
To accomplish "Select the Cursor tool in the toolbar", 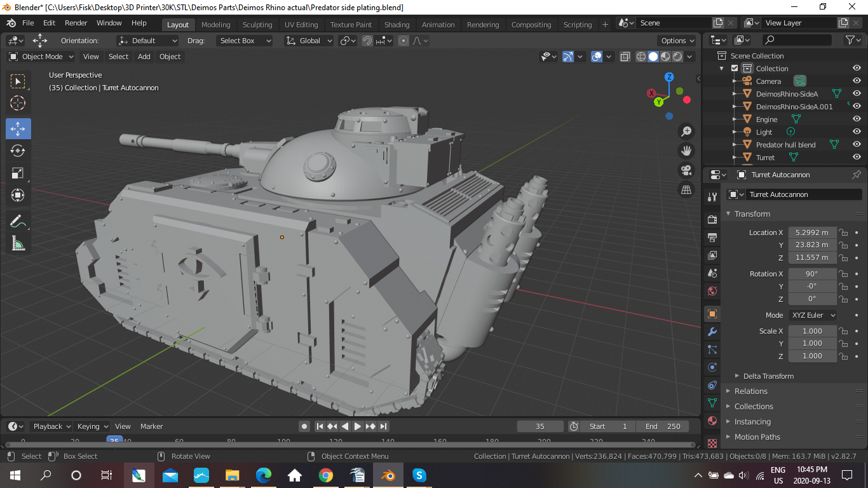I will click(x=18, y=104).
